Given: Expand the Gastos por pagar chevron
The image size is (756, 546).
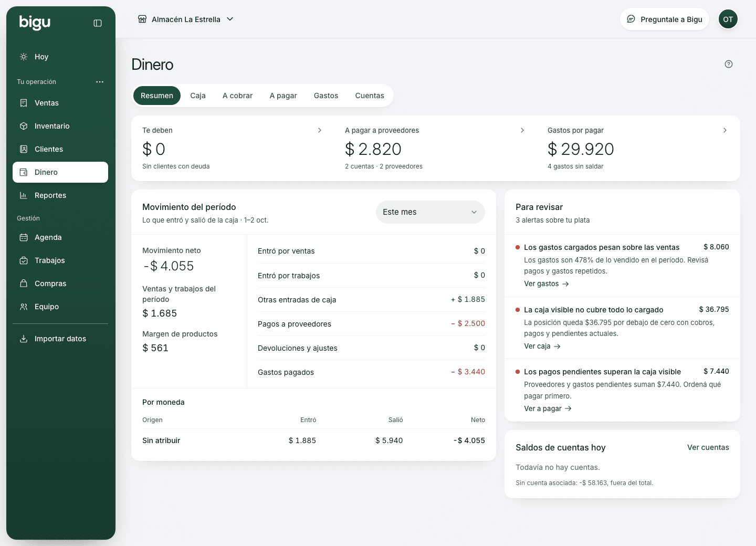Looking at the screenshot, I should 725,130.
